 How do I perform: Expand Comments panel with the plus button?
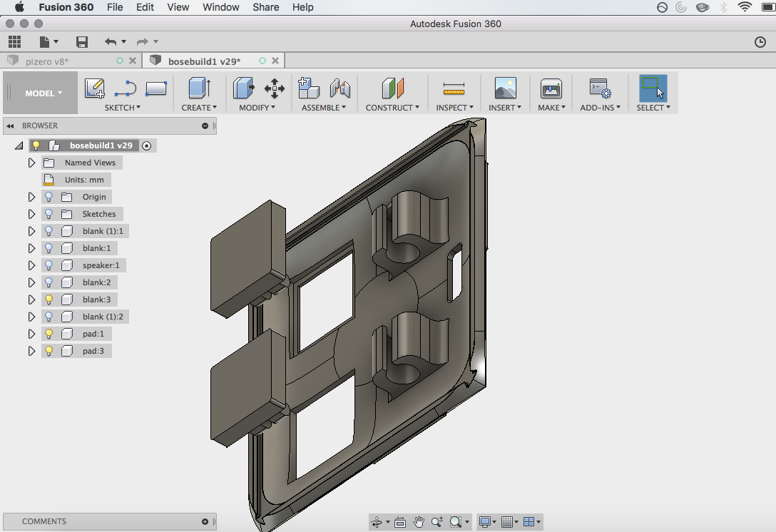(205, 521)
